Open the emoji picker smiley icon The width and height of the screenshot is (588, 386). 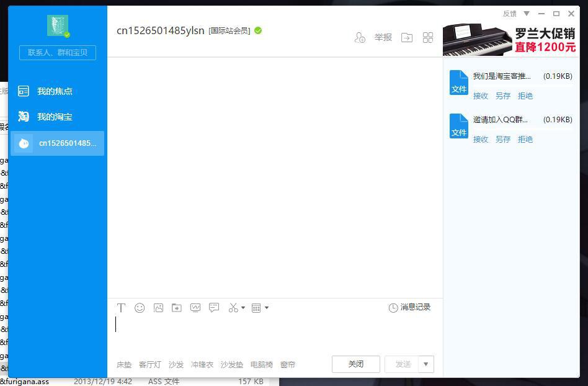(x=140, y=308)
